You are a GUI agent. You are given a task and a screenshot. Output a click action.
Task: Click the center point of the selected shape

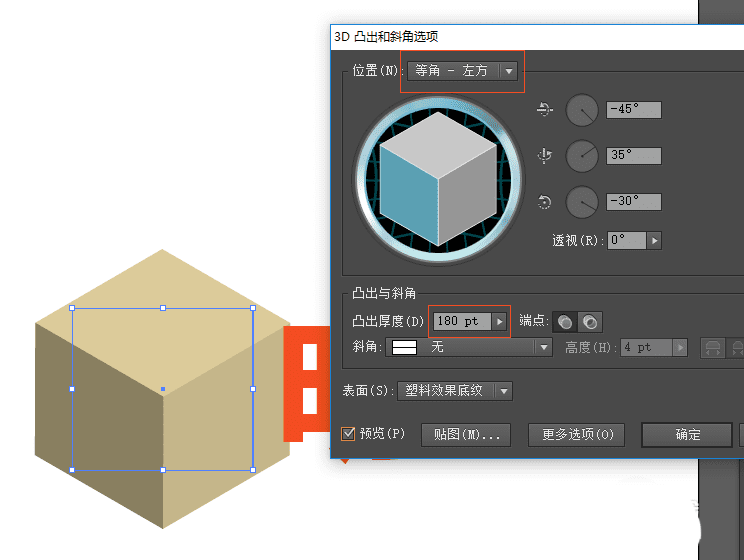coord(163,389)
